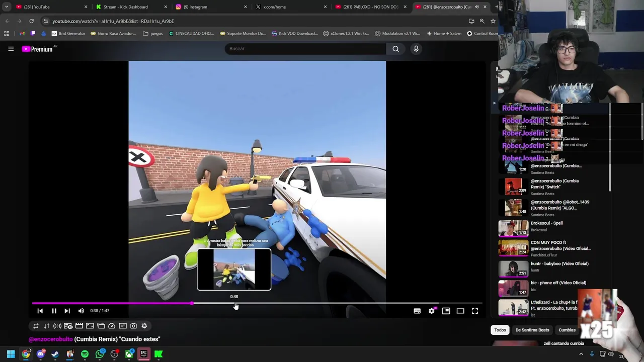Click the video filters sparkle icon

pos(123,326)
